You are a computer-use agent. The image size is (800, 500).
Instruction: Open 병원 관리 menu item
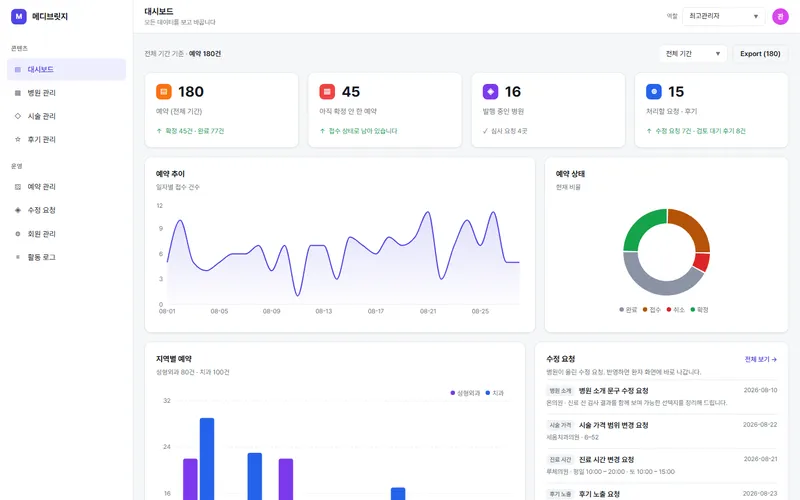point(66,93)
